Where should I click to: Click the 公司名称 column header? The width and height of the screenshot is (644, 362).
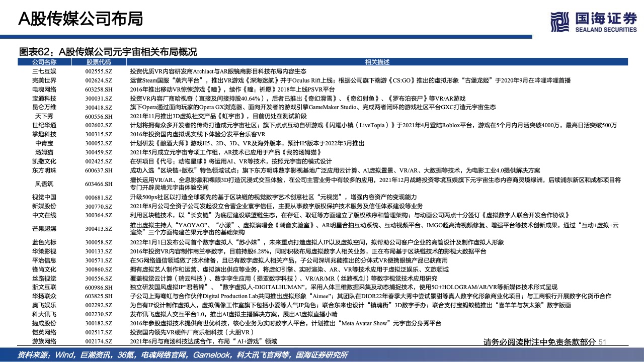44,62
